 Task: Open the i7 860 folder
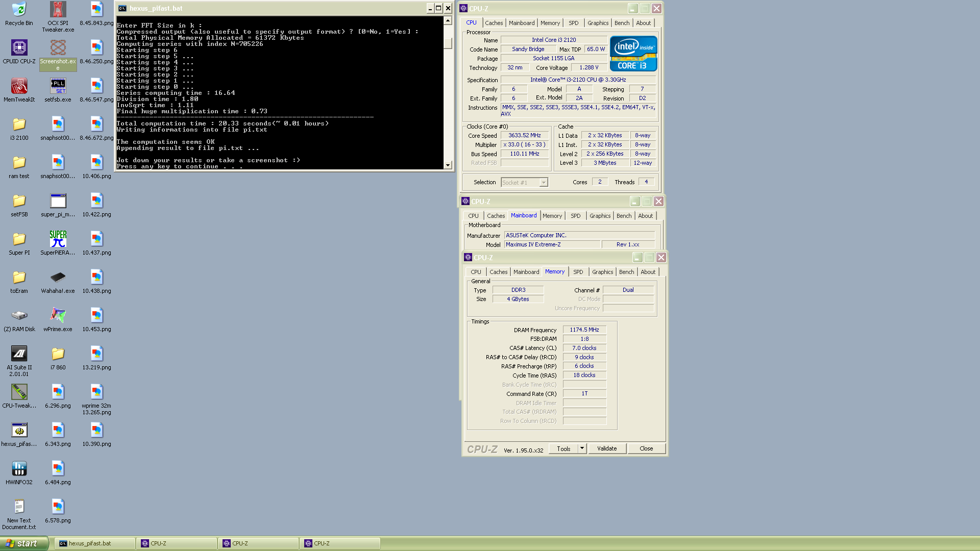tap(58, 358)
